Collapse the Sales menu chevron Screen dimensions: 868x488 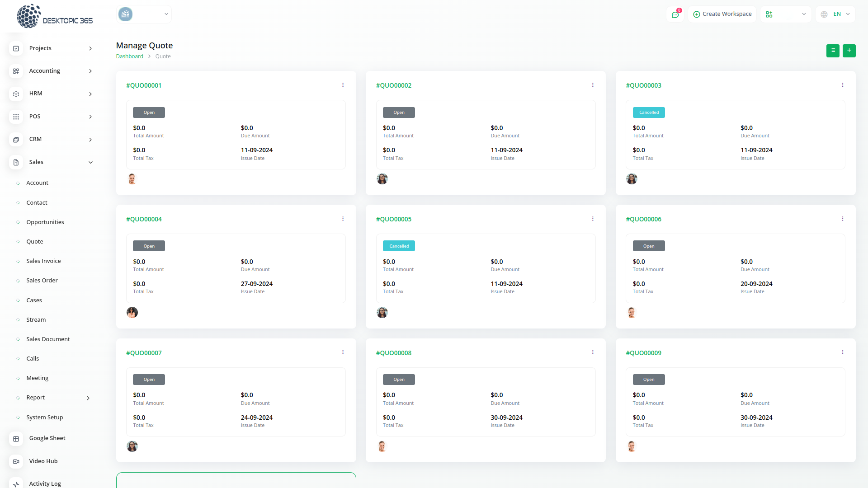[90, 162]
